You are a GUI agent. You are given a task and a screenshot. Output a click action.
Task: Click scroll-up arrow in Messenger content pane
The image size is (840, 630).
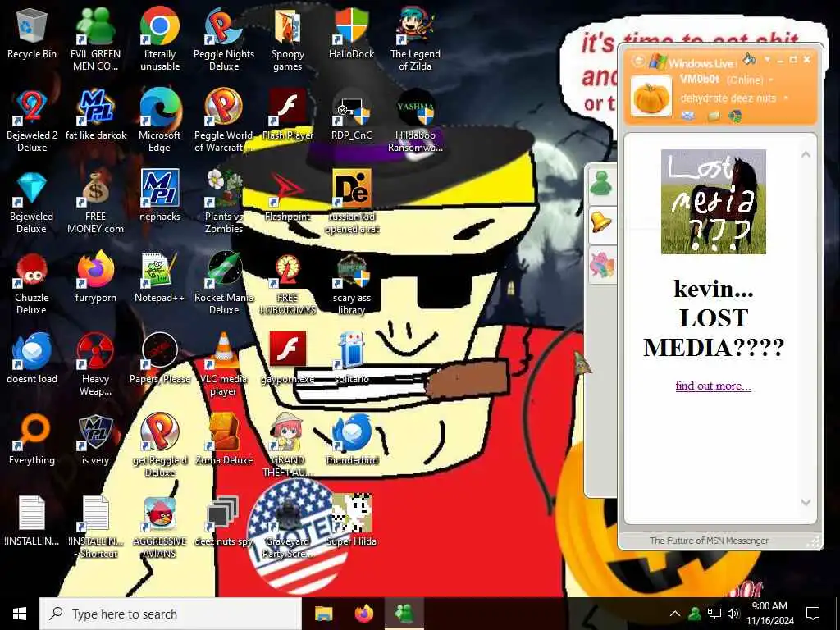tap(806, 155)
